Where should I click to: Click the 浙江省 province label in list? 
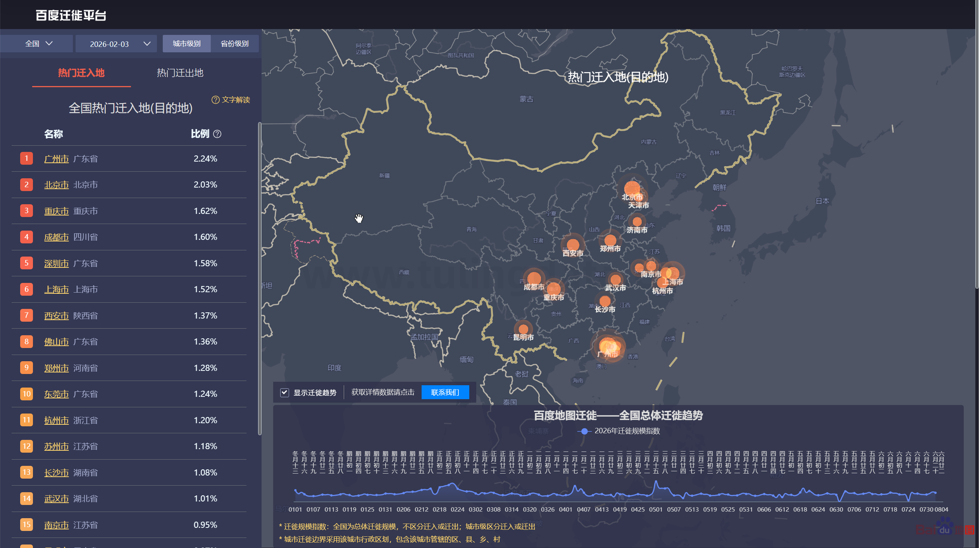(x=86, y=420)
